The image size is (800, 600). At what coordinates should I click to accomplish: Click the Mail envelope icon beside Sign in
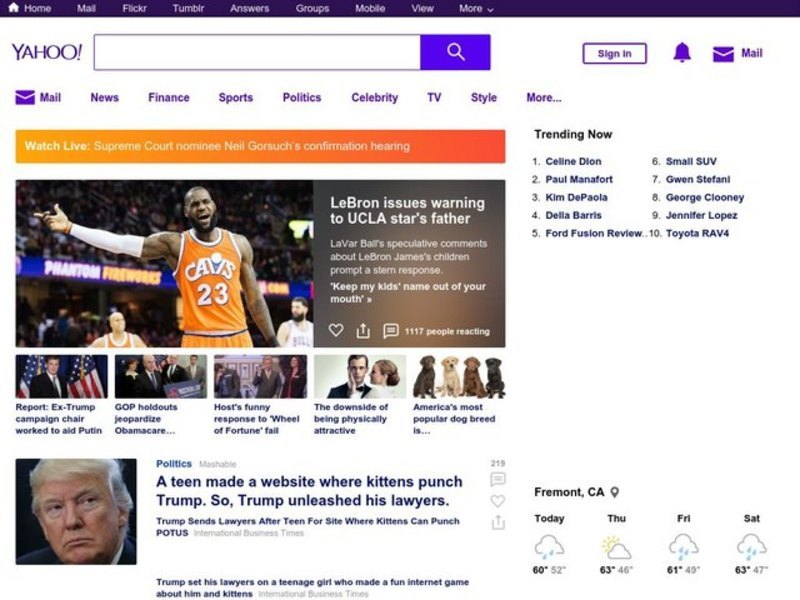[723, 54]
